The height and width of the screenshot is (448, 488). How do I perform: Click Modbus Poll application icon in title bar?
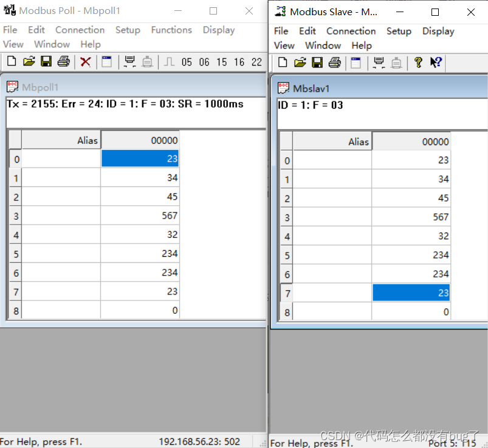click(10, 10)
